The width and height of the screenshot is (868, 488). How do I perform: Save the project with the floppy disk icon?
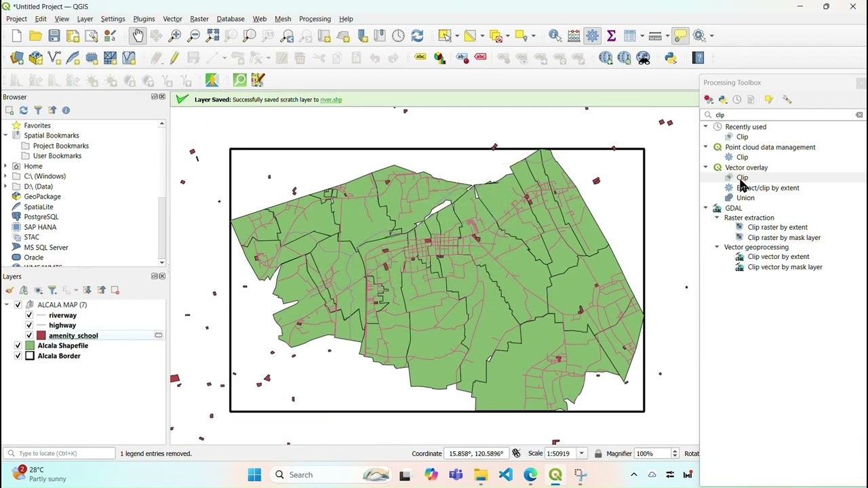[x=54, y=36]
